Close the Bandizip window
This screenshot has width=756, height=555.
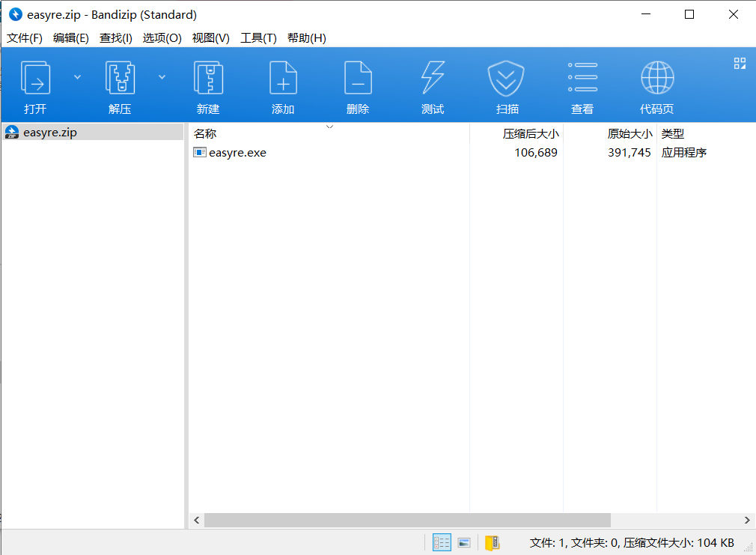pyautogui.click(x=734, y=14)
